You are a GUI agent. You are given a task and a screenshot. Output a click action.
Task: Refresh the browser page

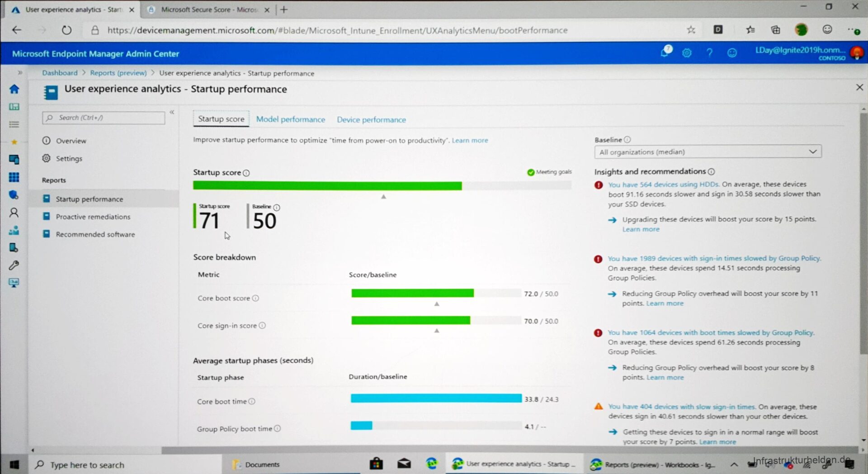66,30
